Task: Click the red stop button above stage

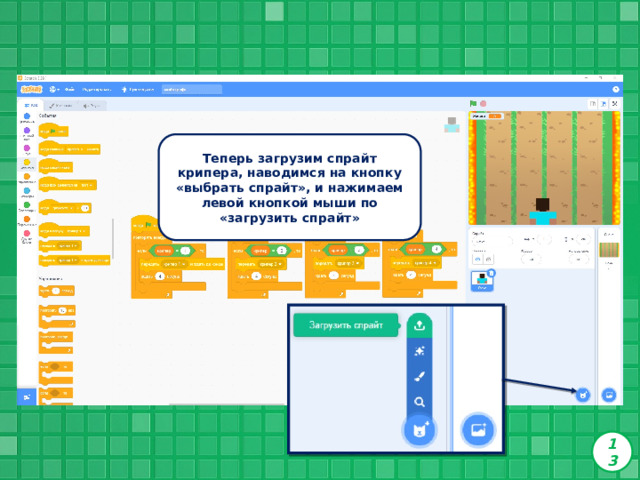Action: coord(483,104)
